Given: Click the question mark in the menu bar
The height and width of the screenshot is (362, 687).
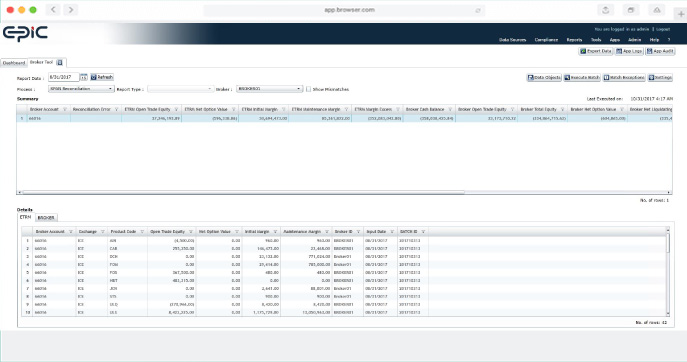Looking at the screenshot, I should 669,40.
